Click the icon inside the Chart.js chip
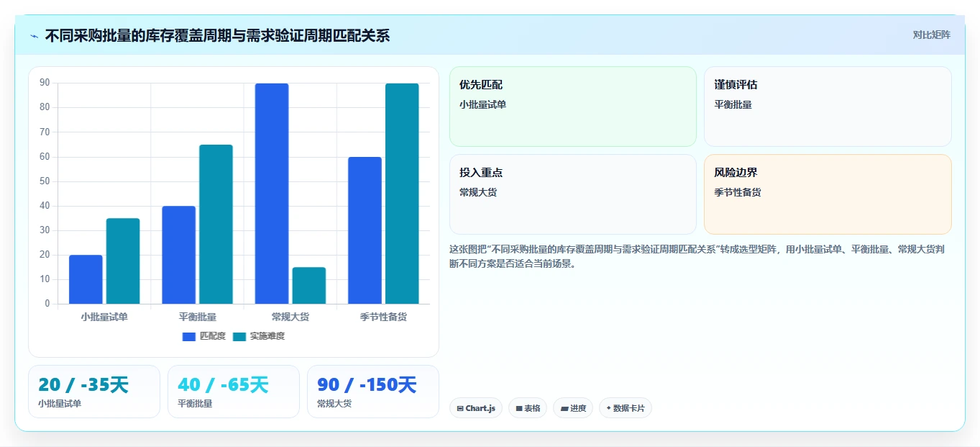This screenshot has height=447, width=980. [x=460, y=408]
